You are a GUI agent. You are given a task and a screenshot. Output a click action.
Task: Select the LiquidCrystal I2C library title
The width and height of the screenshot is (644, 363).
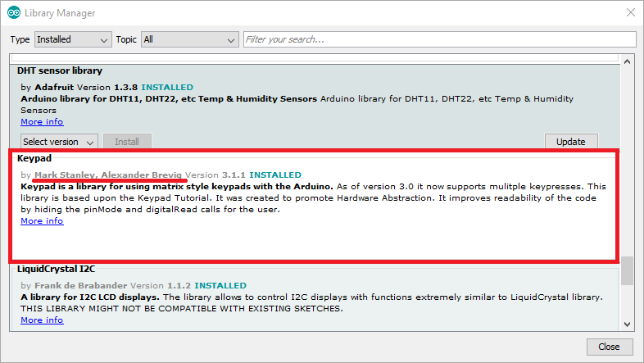point(57,269)
